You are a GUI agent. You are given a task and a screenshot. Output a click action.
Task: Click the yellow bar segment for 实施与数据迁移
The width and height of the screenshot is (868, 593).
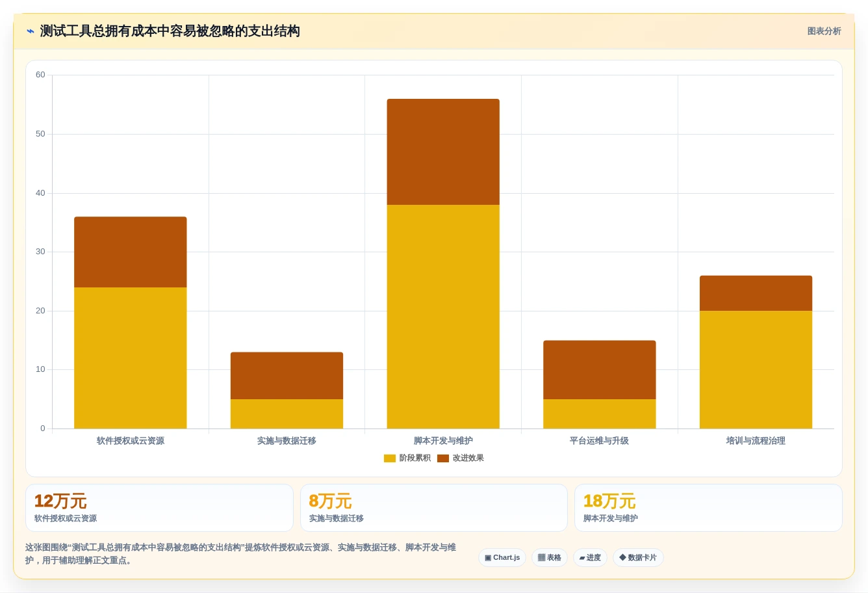click(x=287, y=414)
